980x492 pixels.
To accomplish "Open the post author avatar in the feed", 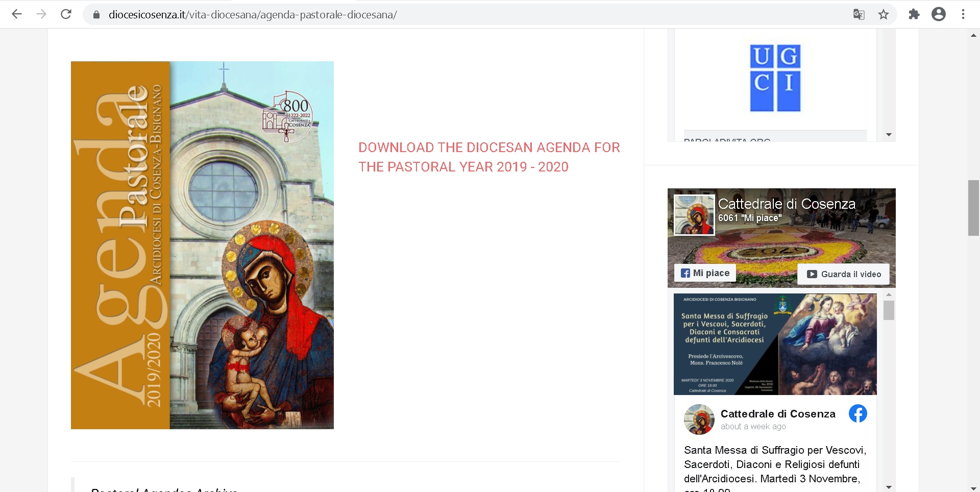I will (x=699, y=420).
